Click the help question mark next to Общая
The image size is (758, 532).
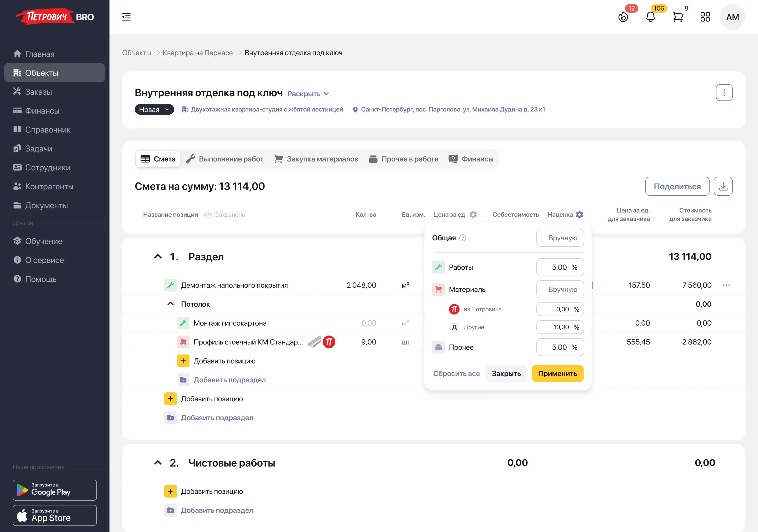coord(462,238)
